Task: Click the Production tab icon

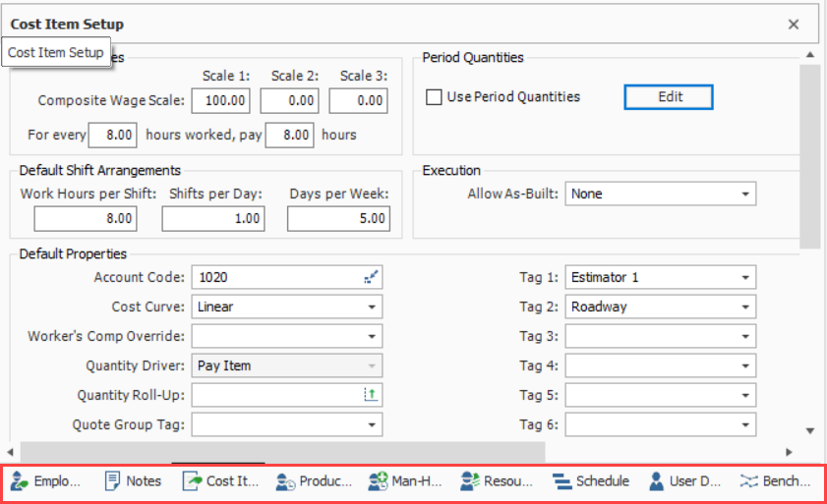Action: click(x=285, y=481)
